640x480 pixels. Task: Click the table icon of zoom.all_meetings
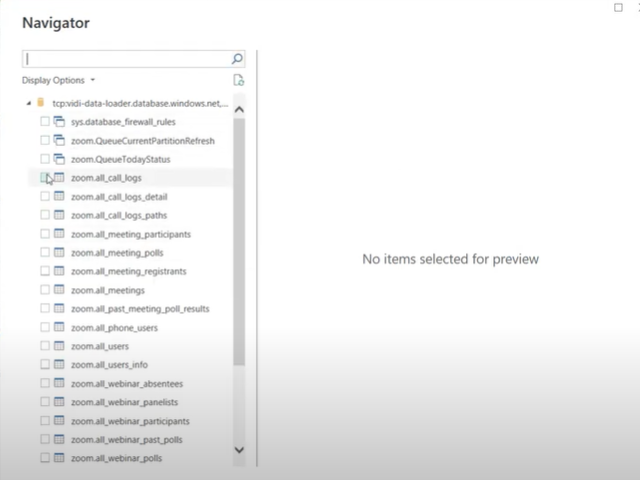click(59, 290)
